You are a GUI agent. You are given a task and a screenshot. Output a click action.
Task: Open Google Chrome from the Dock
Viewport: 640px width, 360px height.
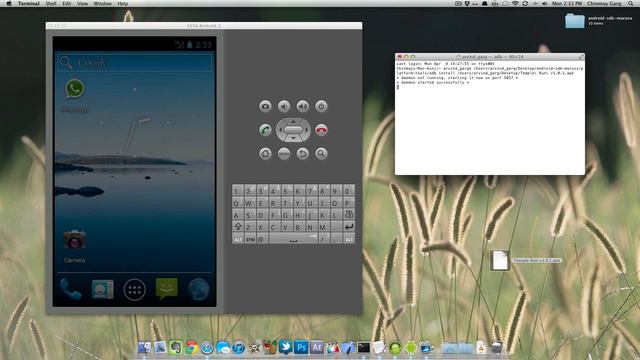pos(191,347)
